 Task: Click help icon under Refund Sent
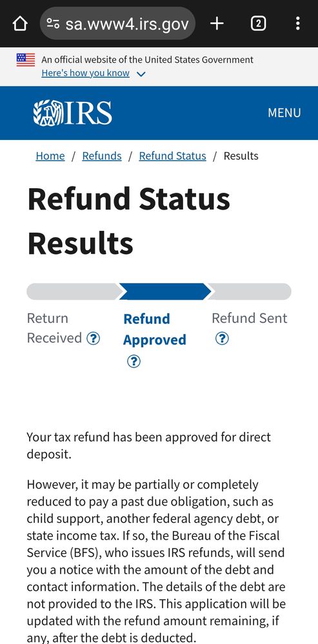click(x=222, y=338)
